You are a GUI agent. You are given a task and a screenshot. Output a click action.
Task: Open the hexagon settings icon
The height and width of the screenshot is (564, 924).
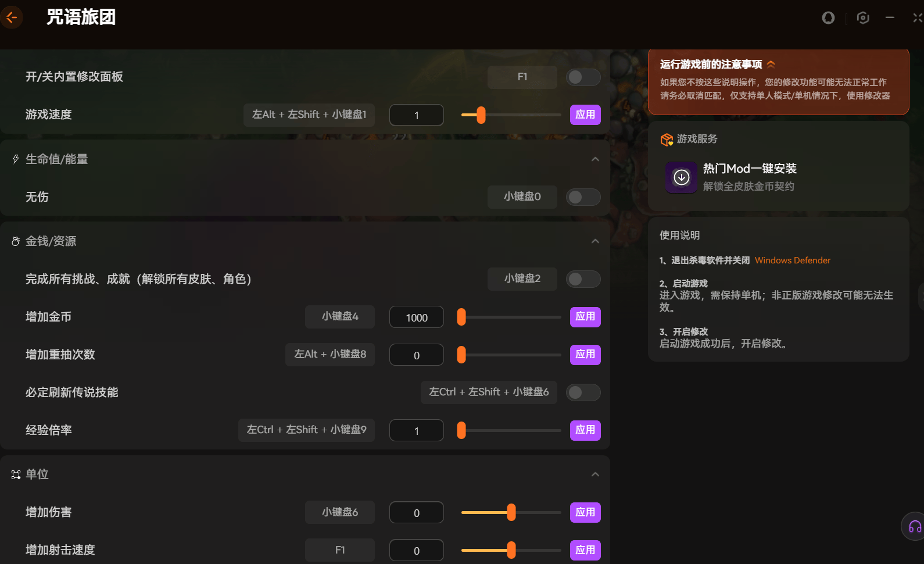tap(863, 18)
